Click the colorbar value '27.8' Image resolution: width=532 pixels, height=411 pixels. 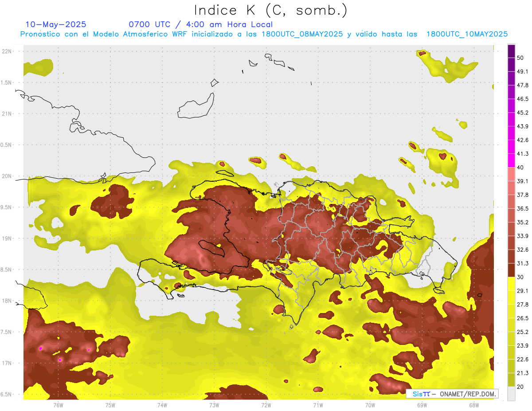(x=522, y=305)
